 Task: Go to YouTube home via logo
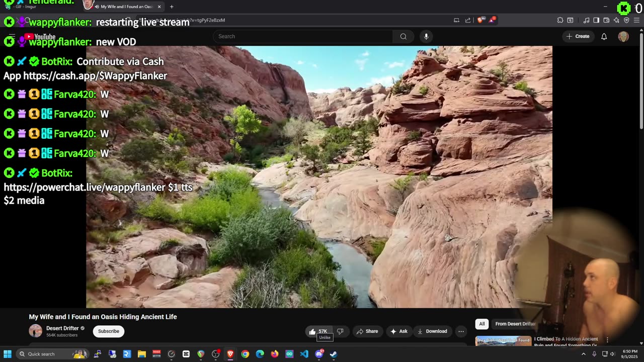pos(40,37)
